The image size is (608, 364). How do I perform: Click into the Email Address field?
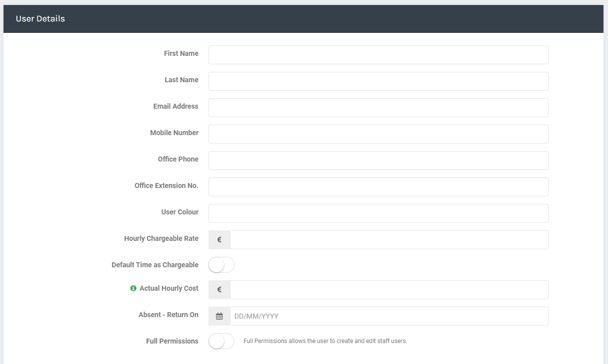tap(379, 108)
